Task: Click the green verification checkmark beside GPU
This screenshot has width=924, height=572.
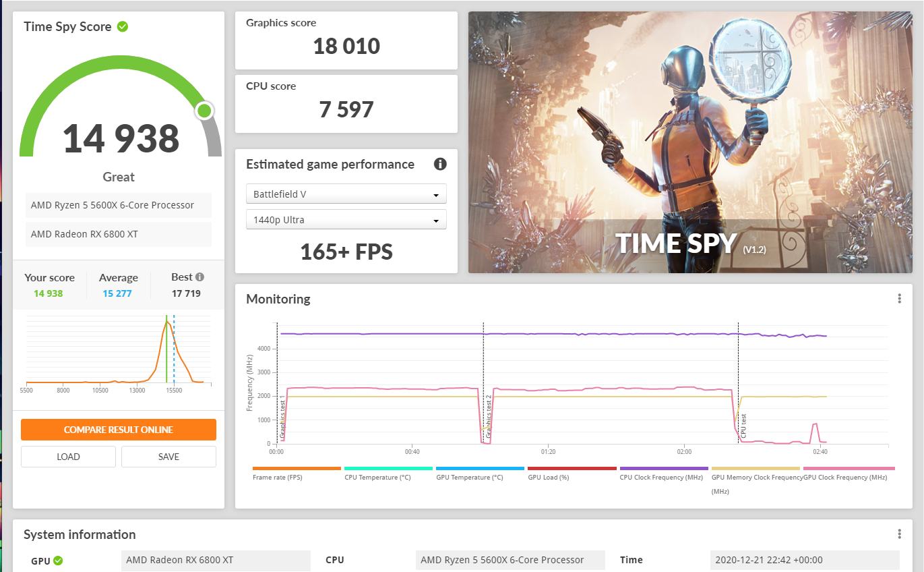Action: [x=59, y=560]
